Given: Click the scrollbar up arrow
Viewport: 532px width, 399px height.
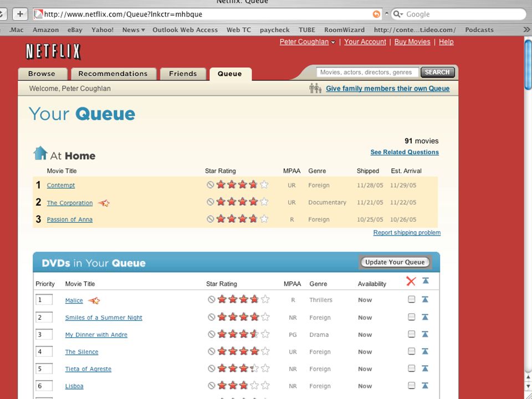Looking at the screenshot, I should [528, 377].
